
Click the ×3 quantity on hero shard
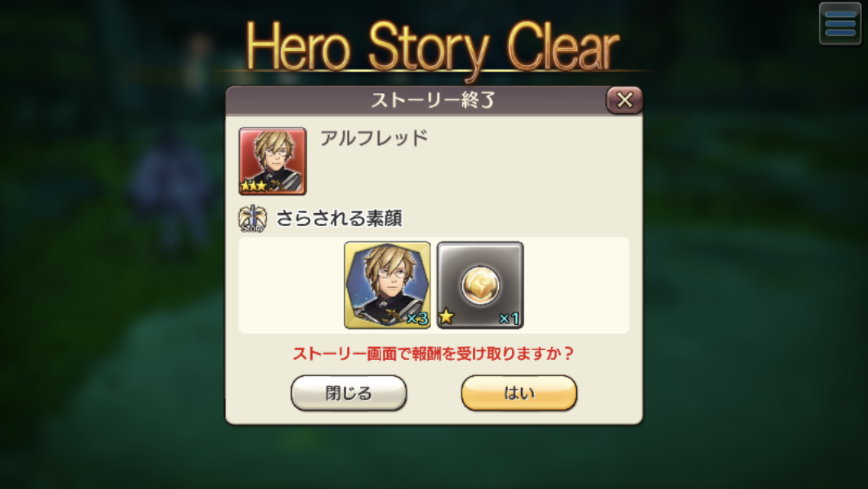coord(417,319)
